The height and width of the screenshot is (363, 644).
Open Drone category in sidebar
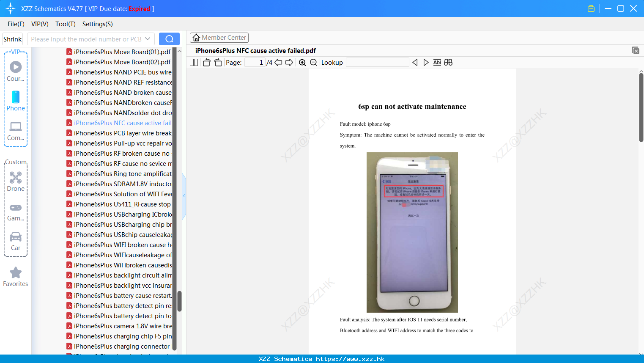[16, 181]
